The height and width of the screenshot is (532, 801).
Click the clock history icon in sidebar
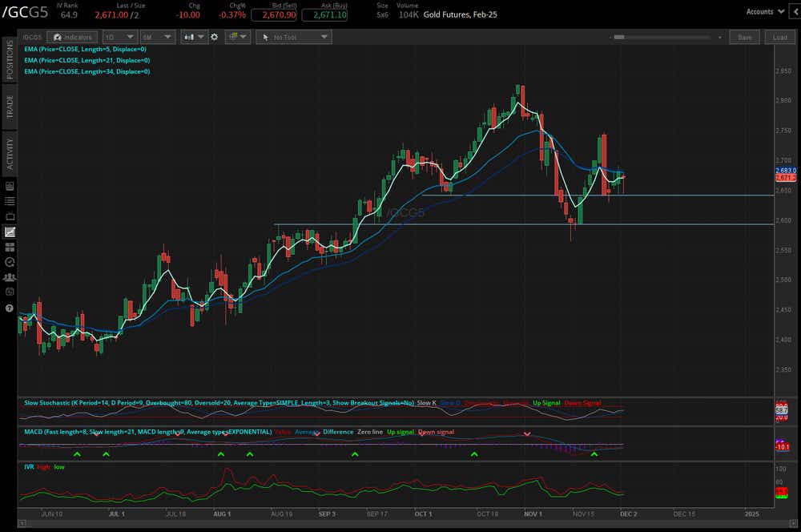tap(10, 260)
